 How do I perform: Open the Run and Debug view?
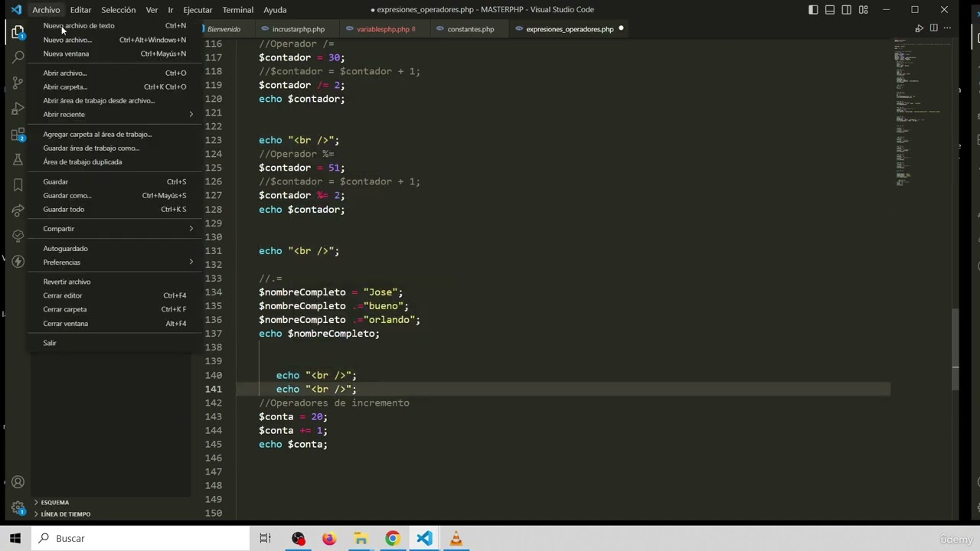point(18,109)
